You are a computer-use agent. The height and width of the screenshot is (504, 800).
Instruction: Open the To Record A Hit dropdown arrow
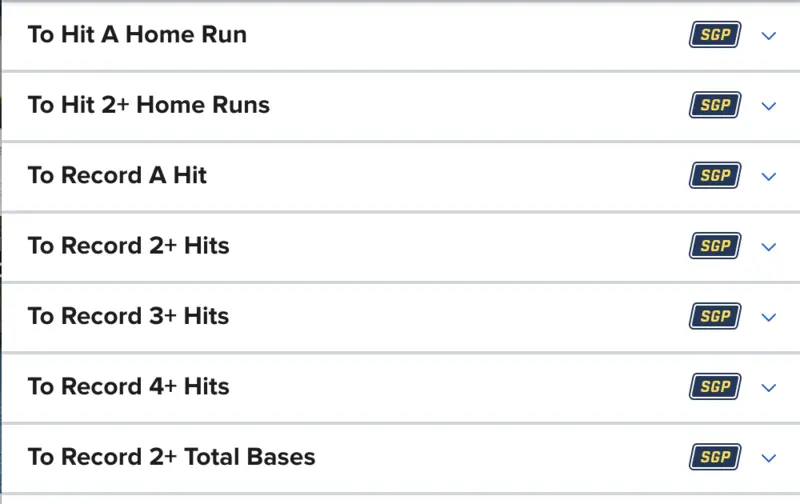click(768, 176)
